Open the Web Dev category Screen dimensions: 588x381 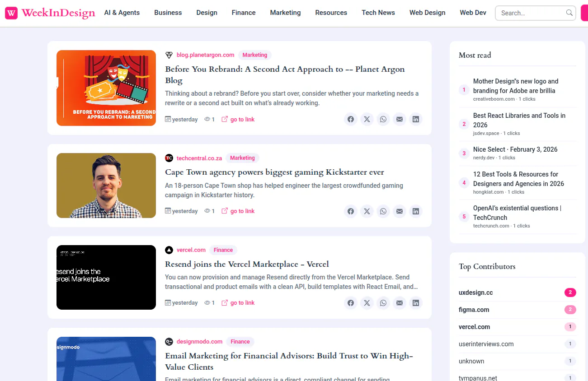(473, 13)
